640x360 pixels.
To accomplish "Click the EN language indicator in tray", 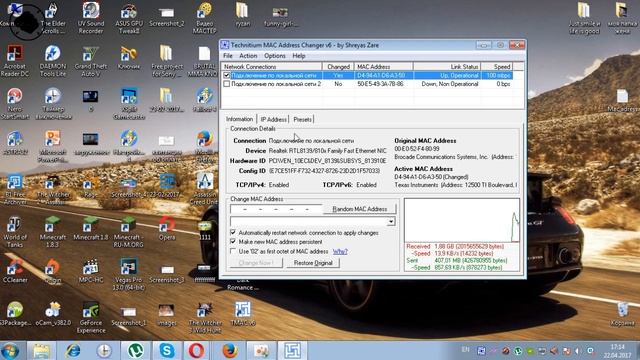I will [465, 350].
